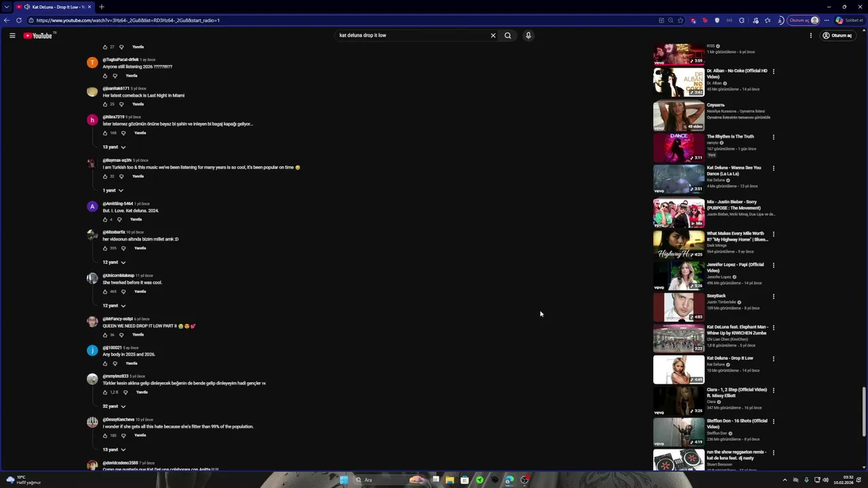Viewport: 868px width, 488px height.
Task: Reply to @TugbaPacal-dr9ek with Yanıtla
Action: coord(132,75)
